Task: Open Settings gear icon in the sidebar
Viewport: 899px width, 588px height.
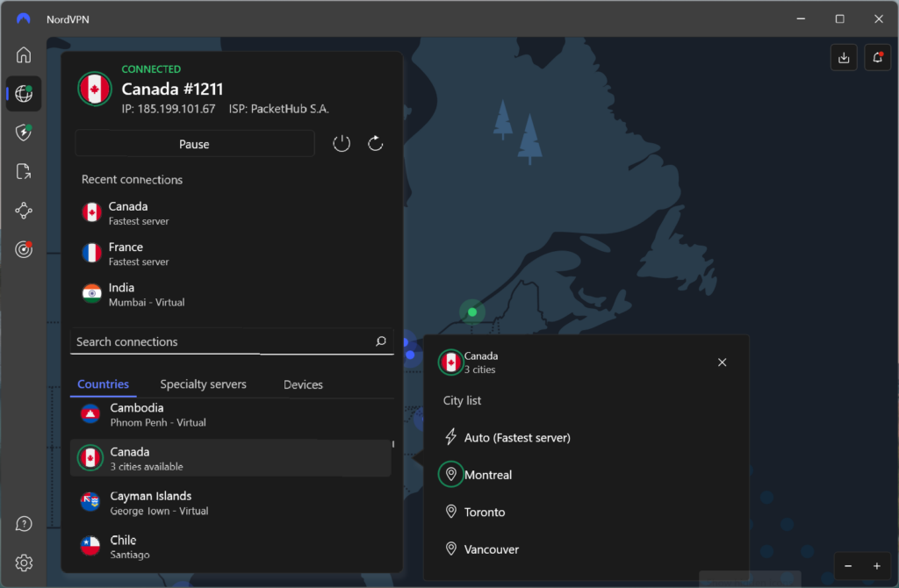Action: point(24,563)
